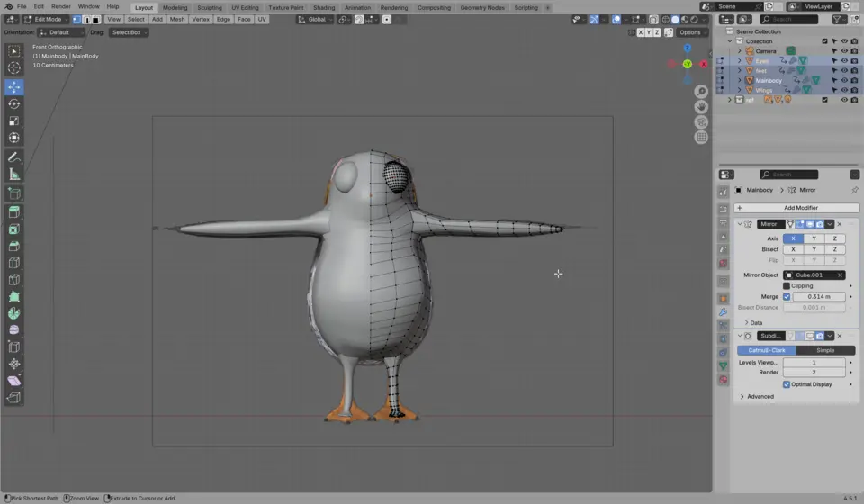Uncheck the Collection exclude checkbox
The width and height of the screenshot is (864, 504).
click(x=824, y=41)
